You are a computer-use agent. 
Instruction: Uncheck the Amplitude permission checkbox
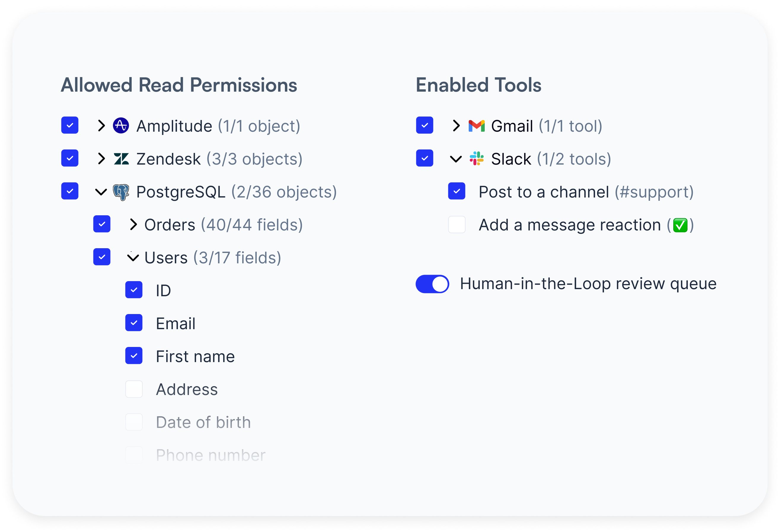tap(70, 125)
